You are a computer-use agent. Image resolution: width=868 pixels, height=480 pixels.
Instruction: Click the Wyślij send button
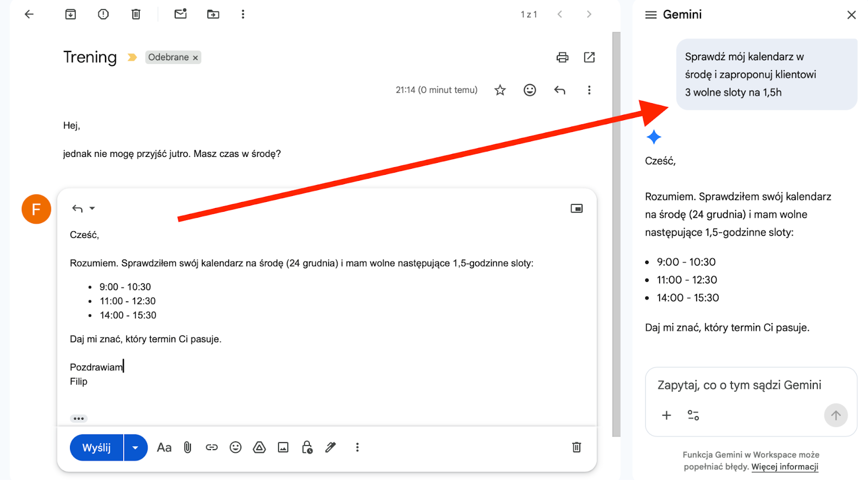coord(97,447)
